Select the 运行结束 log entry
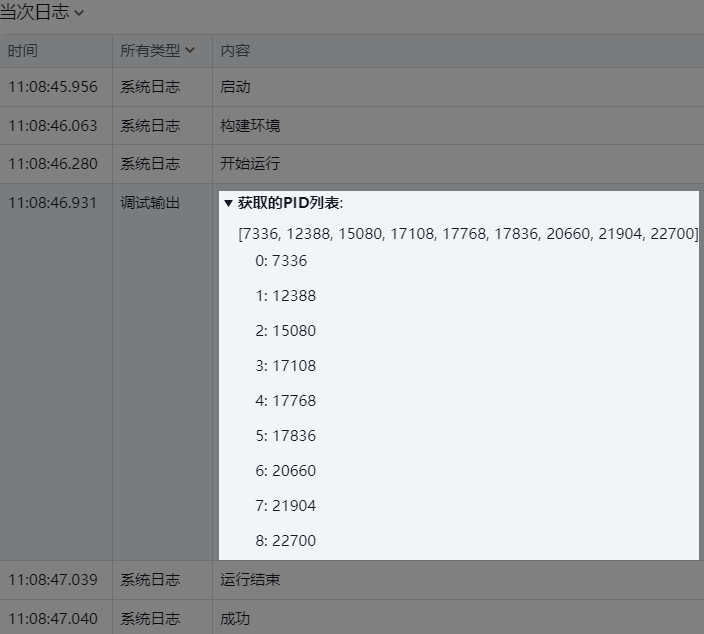Viewport: 704px width, 634px height. click(x=250, y=580)
